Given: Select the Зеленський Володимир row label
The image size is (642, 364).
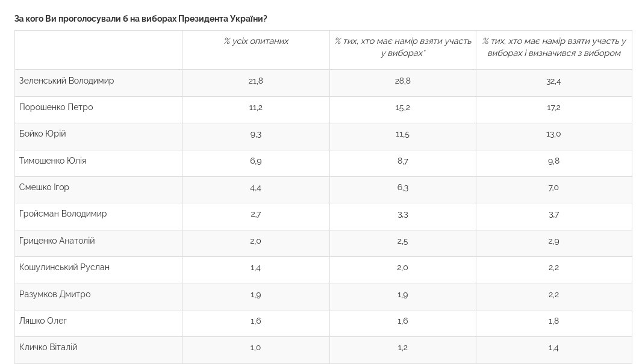Looking at the screenshot, I should point(66,81).
